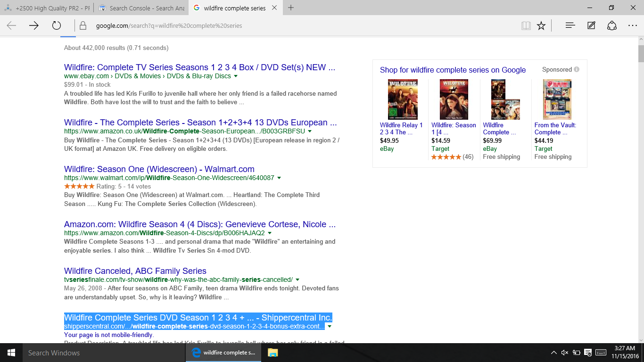Screen dimensions: 644x362
Task: Open the Hub lines icon
Action: coord(570,26)
